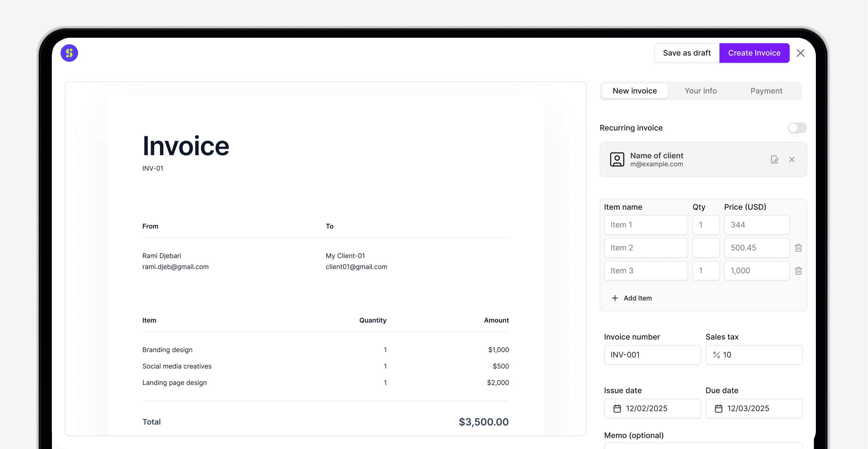Click the $500 amount
Viewport: 868px width, 449px height.
(501, 366)
